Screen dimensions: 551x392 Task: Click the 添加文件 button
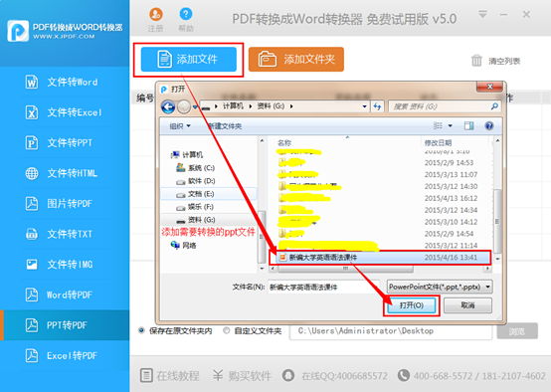(189, 59)
